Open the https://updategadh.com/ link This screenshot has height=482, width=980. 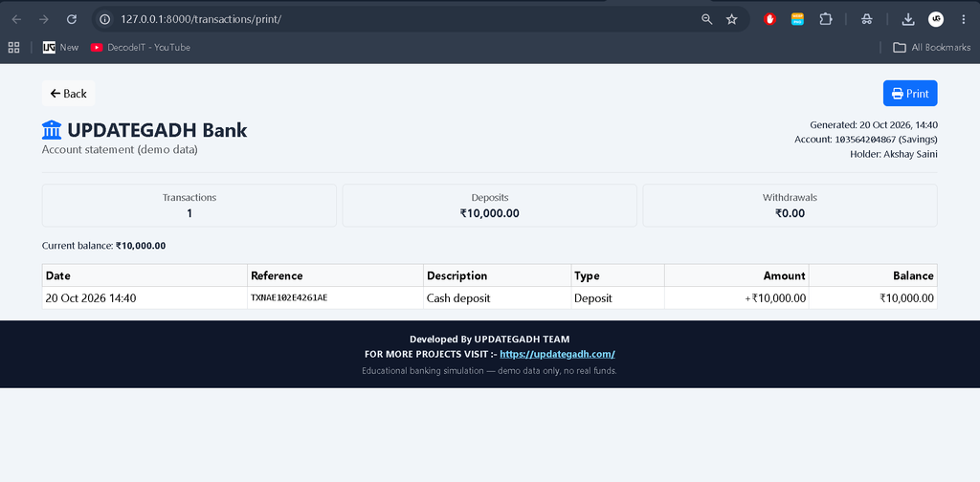(558, 354)
